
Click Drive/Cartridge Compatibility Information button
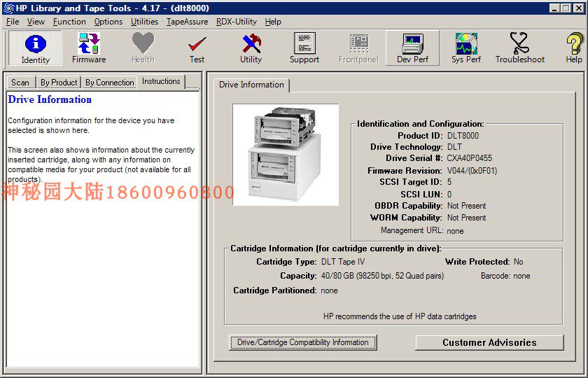click(x=303, y=342)
